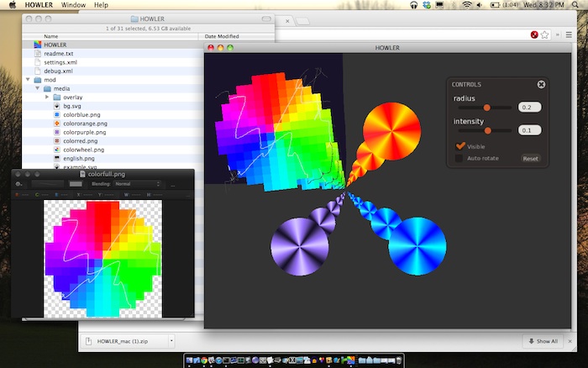Sort Finder list by Name column
The height and width of the screenshot is (368, 588).
click(110, 36)
